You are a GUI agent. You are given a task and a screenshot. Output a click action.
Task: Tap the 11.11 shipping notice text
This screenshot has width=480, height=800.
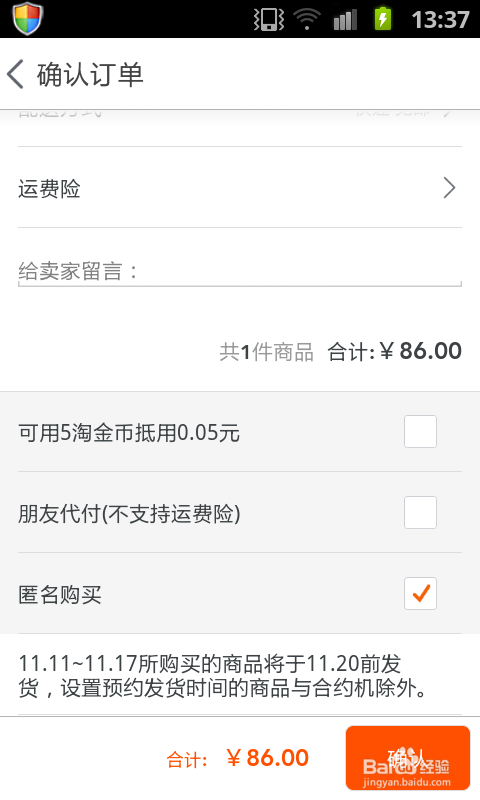pos(222,676)
